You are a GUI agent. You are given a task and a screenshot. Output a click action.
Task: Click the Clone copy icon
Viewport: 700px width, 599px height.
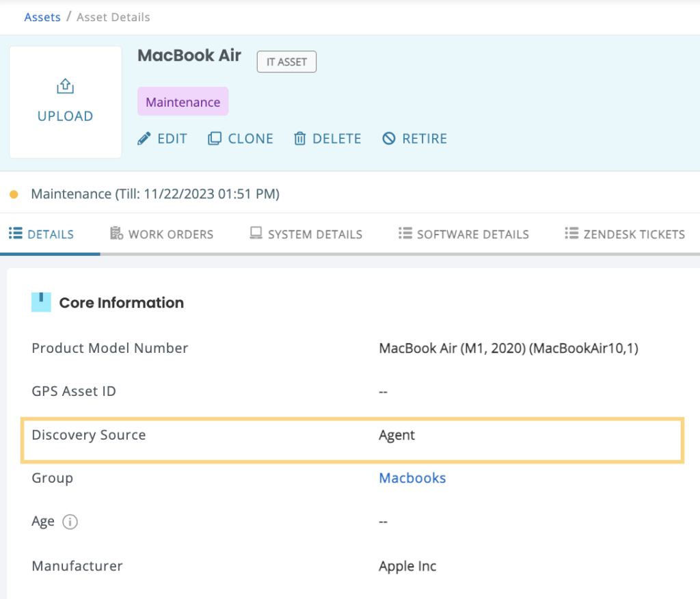tap(214, 139)
